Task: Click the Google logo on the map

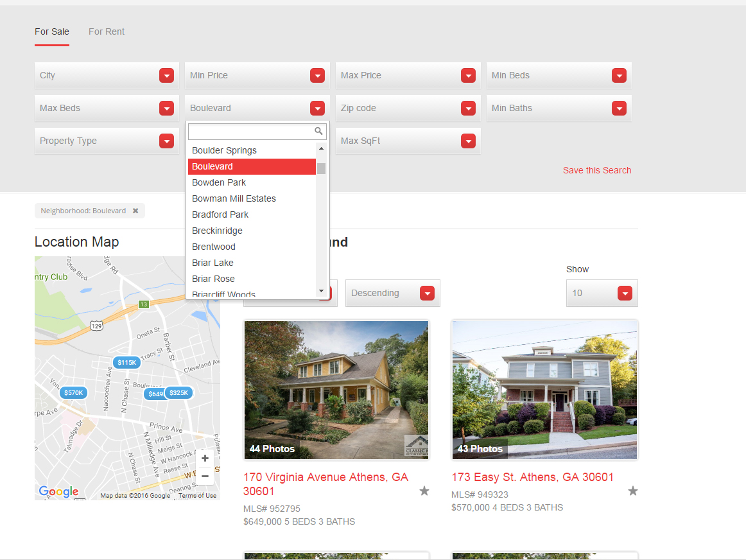Action: (58, 492)
